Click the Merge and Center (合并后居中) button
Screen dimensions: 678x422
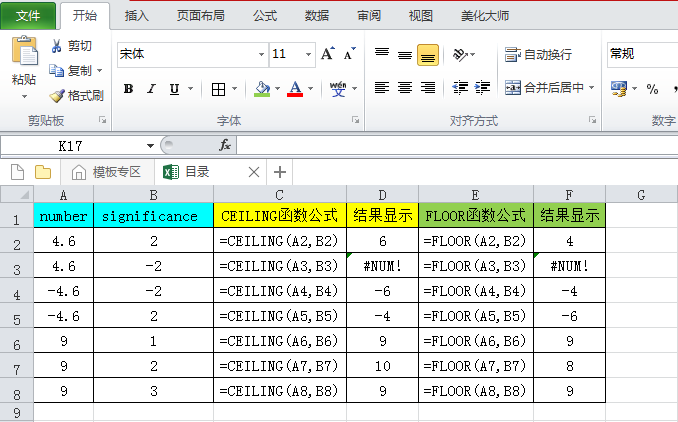pos(549,88)
